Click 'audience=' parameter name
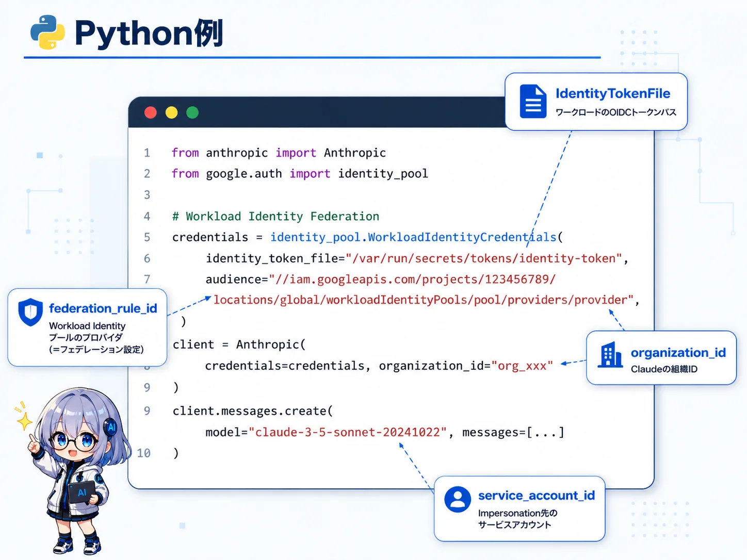Image resolution: width=747 pixels, height=560 pixels. [237, 279]
